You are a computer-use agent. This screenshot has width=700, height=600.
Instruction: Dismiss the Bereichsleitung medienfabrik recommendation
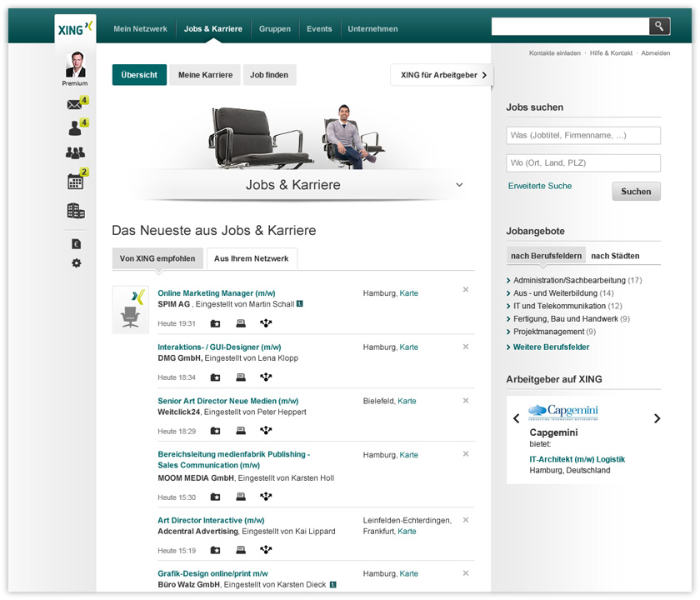pos(466,453)
